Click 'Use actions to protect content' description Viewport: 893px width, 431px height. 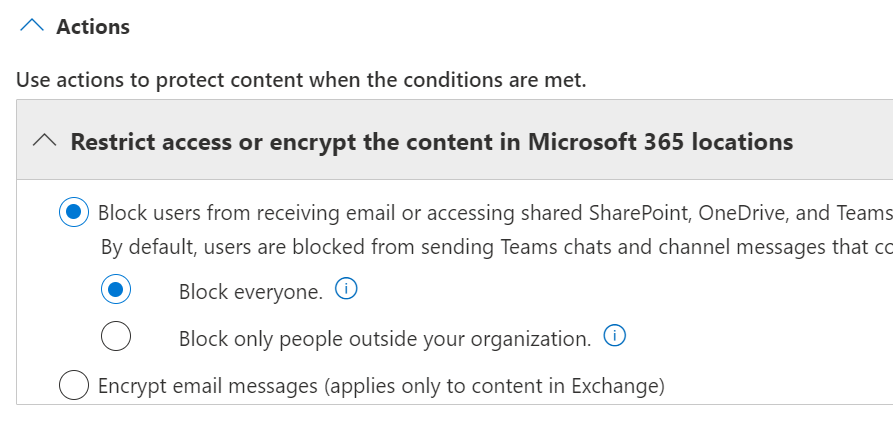click(300, 80)
